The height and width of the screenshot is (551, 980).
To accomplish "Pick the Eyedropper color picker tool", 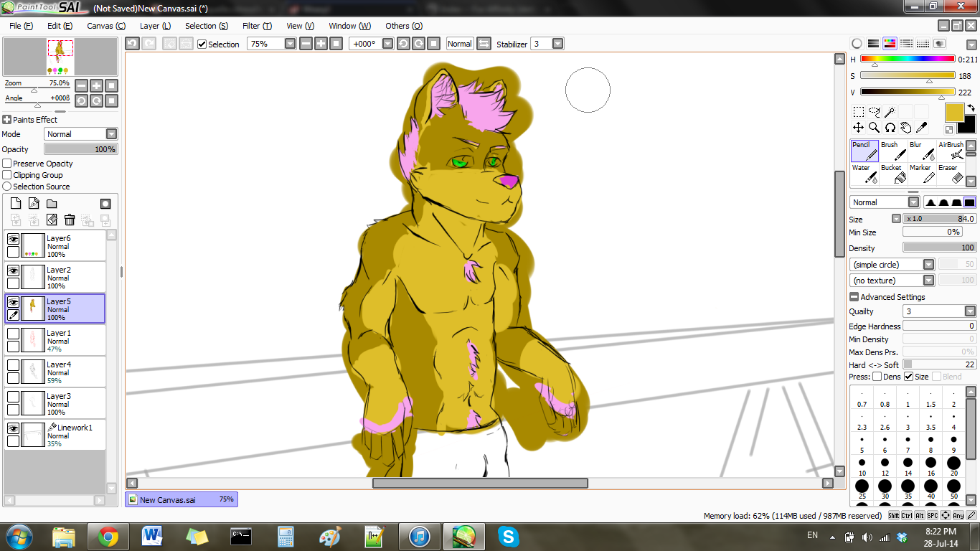I will point(921,128).
